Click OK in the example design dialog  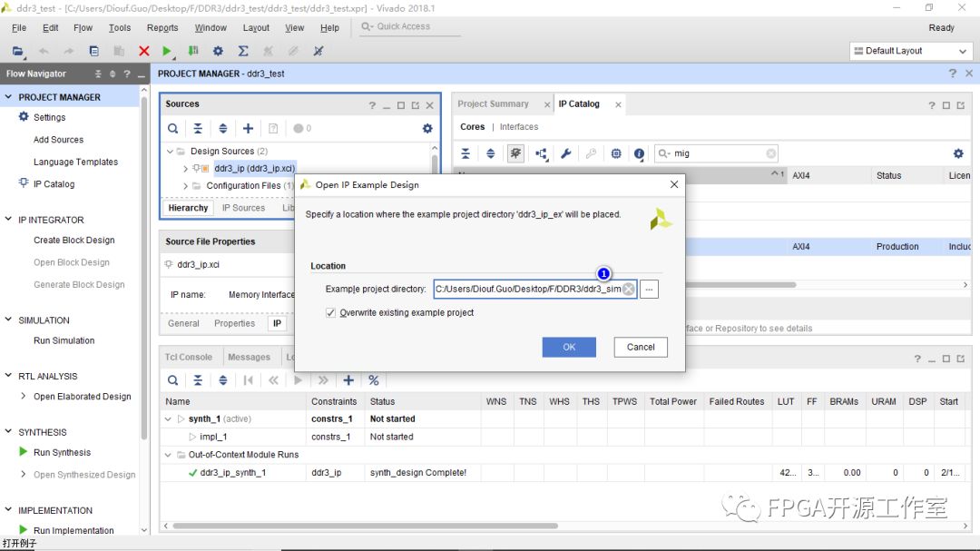point(569,347)
